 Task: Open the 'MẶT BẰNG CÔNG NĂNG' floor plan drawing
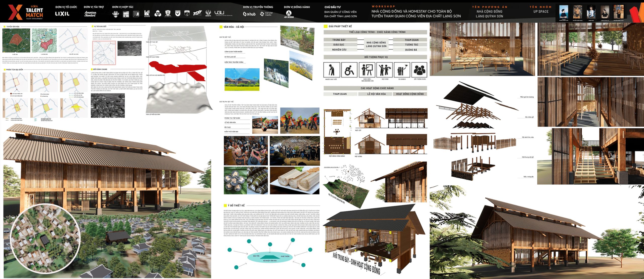point(337,132)
